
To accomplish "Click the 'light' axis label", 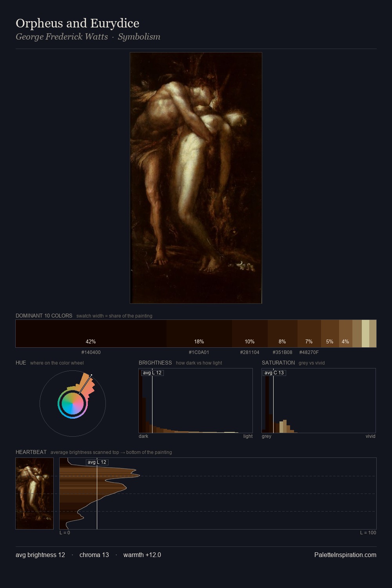I will [248, 436].
